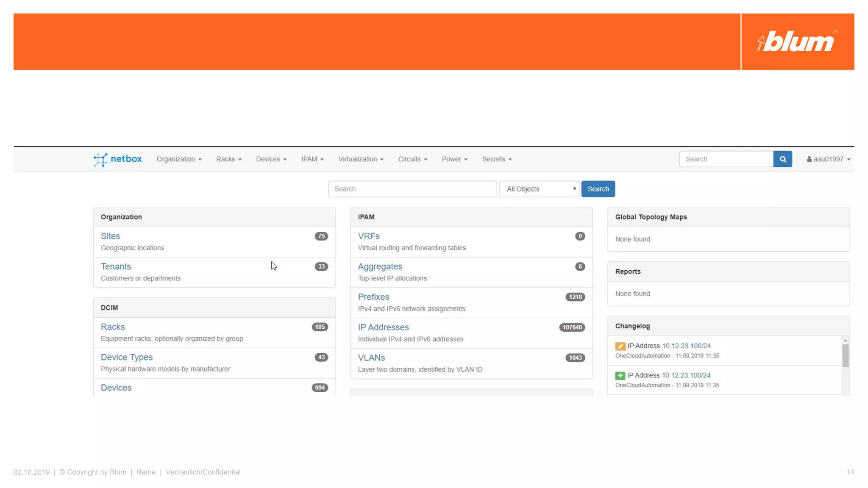Open the Device Types link
Screen dimensions: 868x488
pos(126,358)
